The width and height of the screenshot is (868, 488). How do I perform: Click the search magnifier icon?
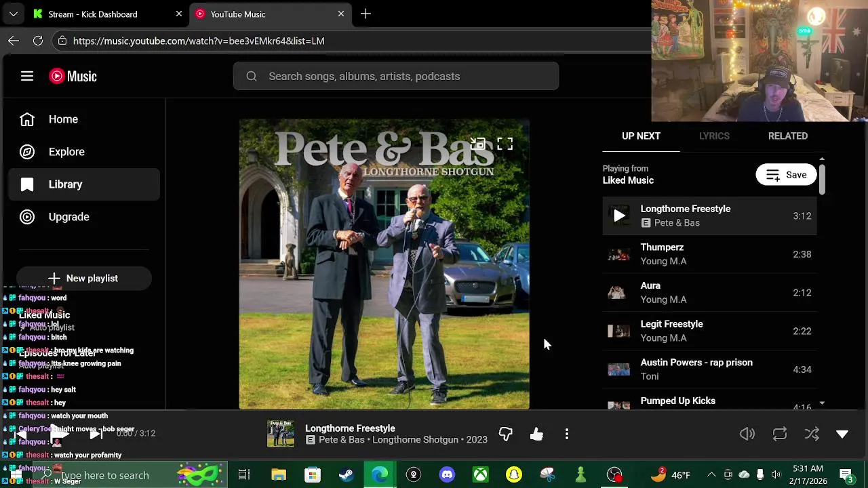click(x=252, y=76)
